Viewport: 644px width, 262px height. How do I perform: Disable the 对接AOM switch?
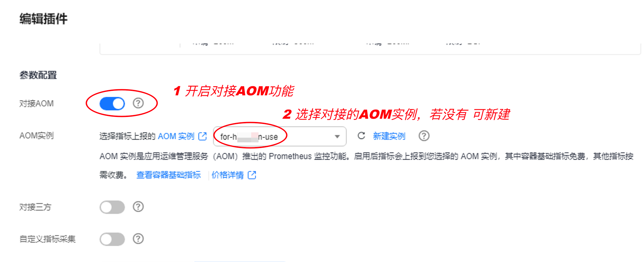pos(112,104)
